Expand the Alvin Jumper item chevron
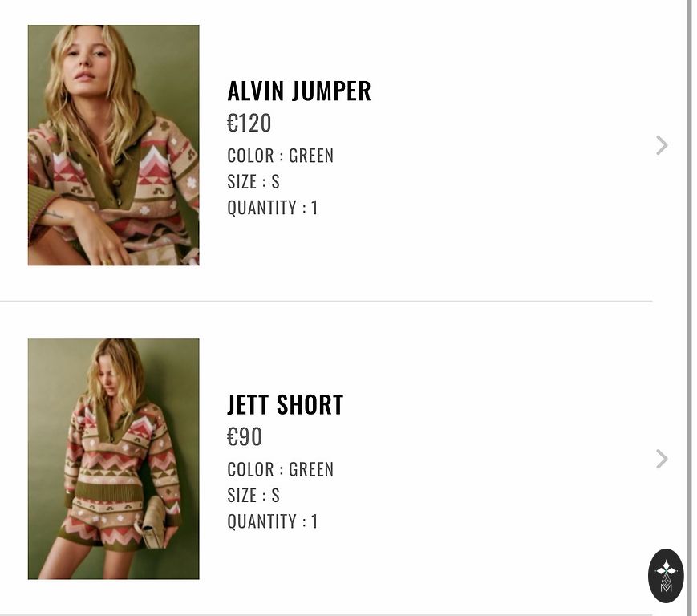 pyautogui.click(x=662, y=145)
